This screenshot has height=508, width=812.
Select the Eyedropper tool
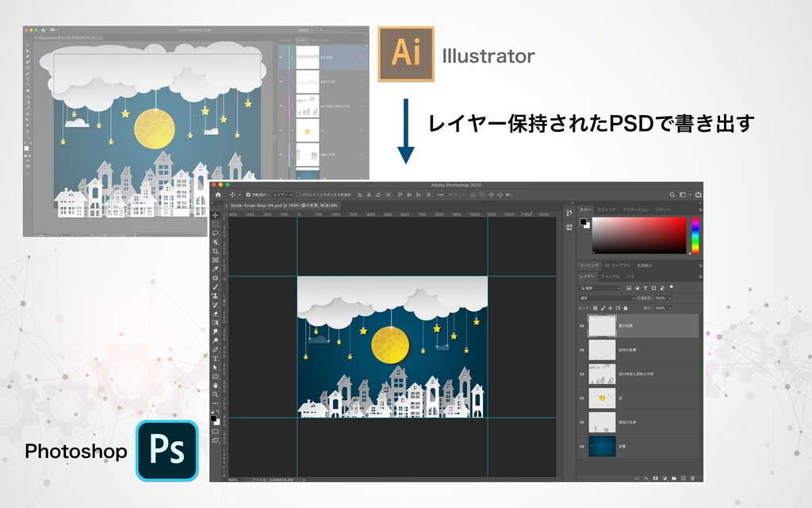[x=216, y=268]
